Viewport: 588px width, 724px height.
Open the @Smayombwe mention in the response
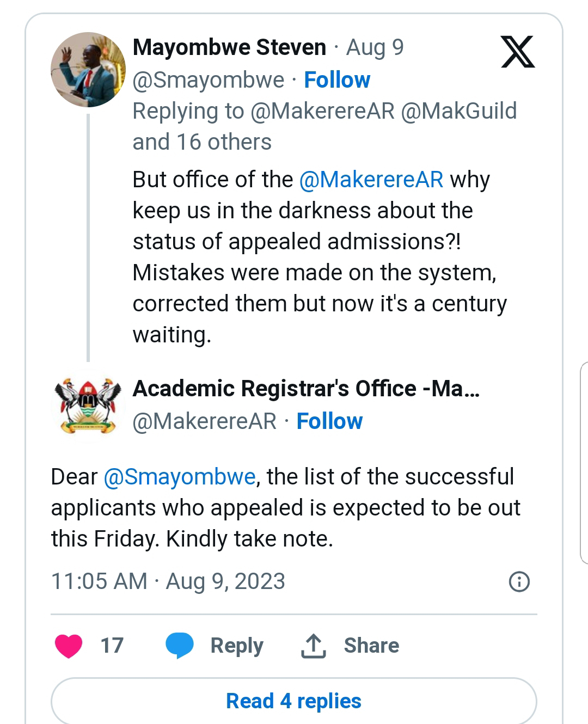coord(180,477)
